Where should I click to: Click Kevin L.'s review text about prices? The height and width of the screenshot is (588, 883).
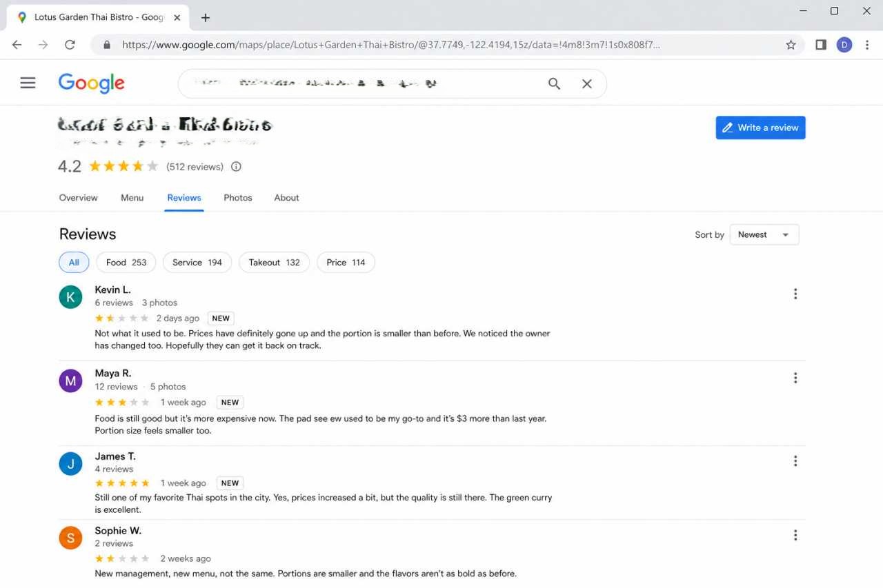322,340
